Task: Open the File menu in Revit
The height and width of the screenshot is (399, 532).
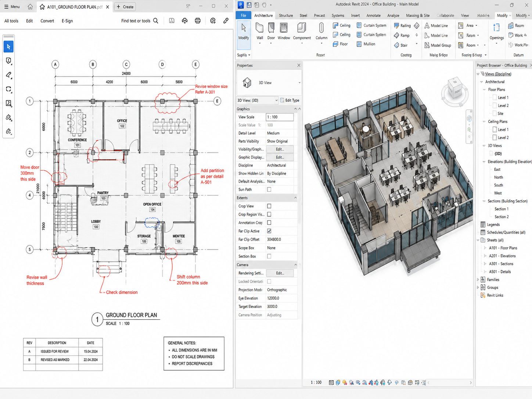Action: click(243, 15)
